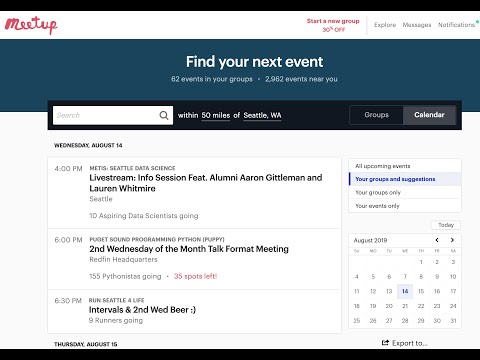Go to next month in calendar
This screenshot has width=480, height=360.
click(x=452, y=240)
